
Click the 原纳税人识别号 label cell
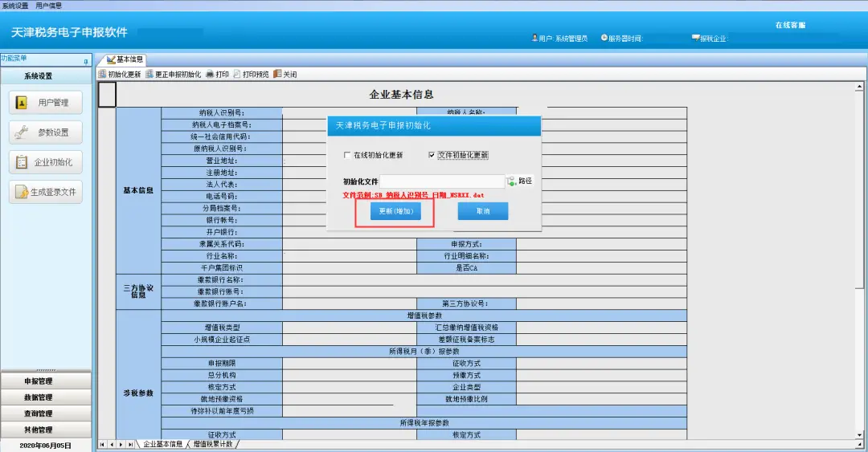click(222, 149)
